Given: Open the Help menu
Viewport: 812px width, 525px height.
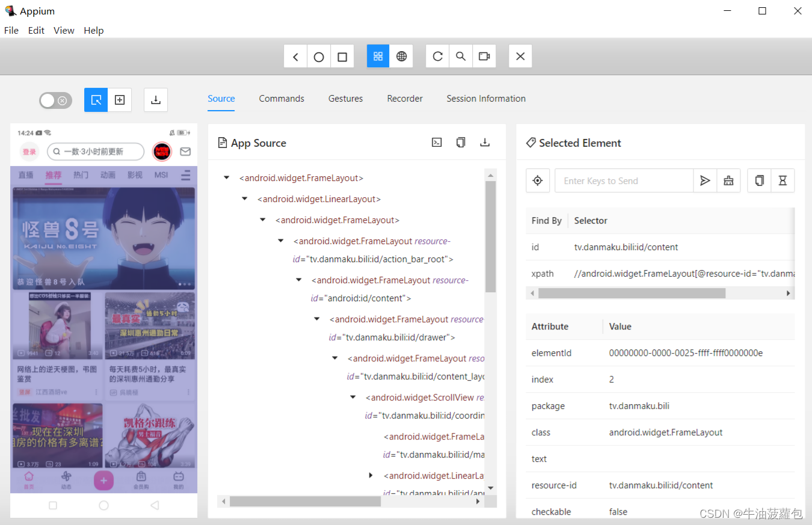Looking at the screenshot, I should pyautogui.click(x=93, y=30).
